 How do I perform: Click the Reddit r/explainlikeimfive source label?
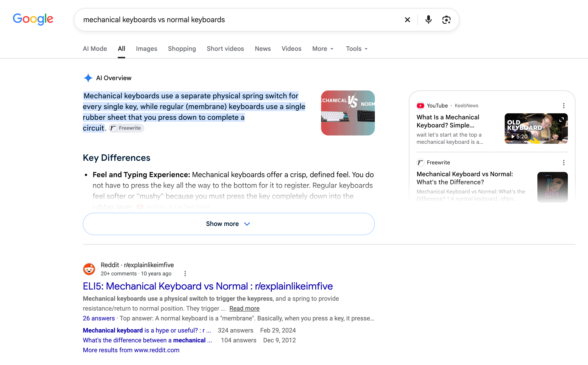[x=137, y=265]
